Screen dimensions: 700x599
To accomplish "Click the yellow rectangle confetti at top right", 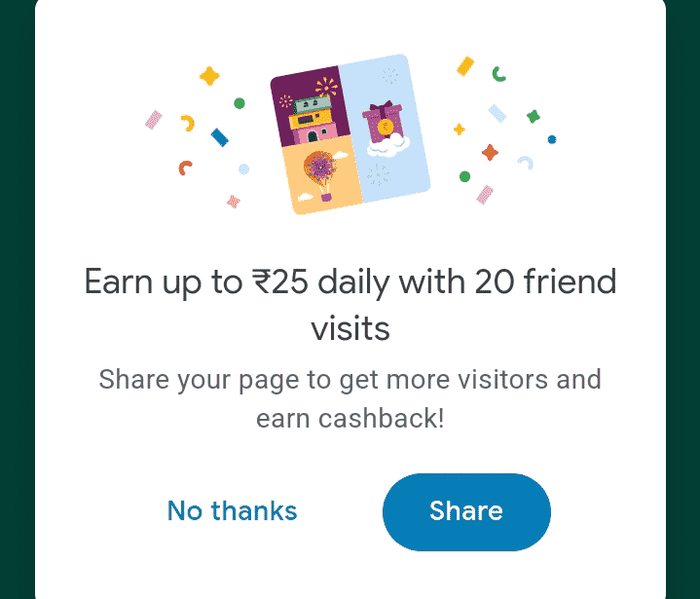I will point(465,66).
